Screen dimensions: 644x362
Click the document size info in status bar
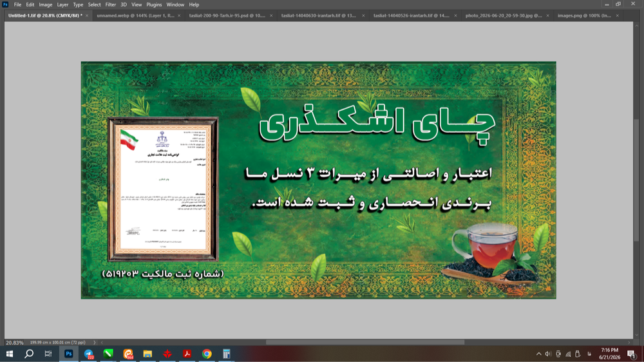click(x=57, y=342)
